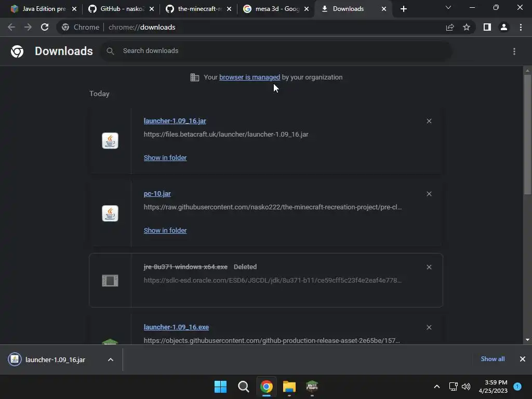532x399 pixels.
Task: Open the Chrome profile icon
Action: click(504, 27)
